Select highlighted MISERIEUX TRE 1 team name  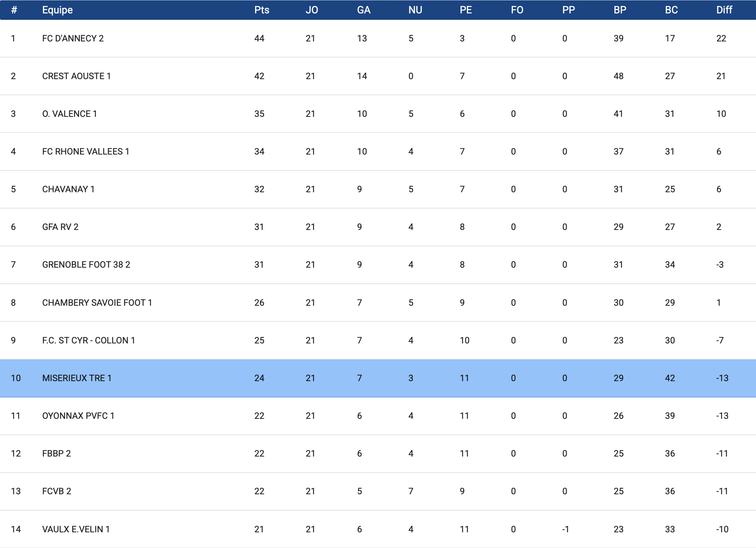(x=77, y=378)
